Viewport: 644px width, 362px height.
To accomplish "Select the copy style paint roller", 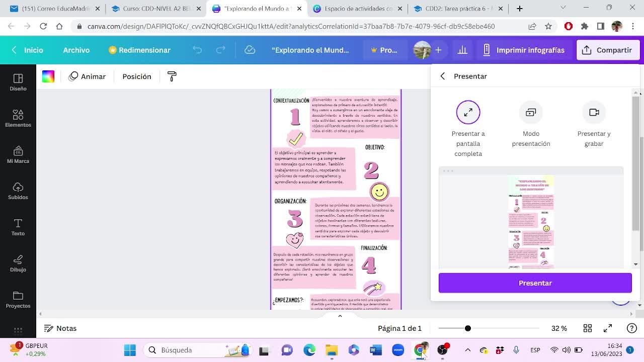I will (x=172, y=76).
